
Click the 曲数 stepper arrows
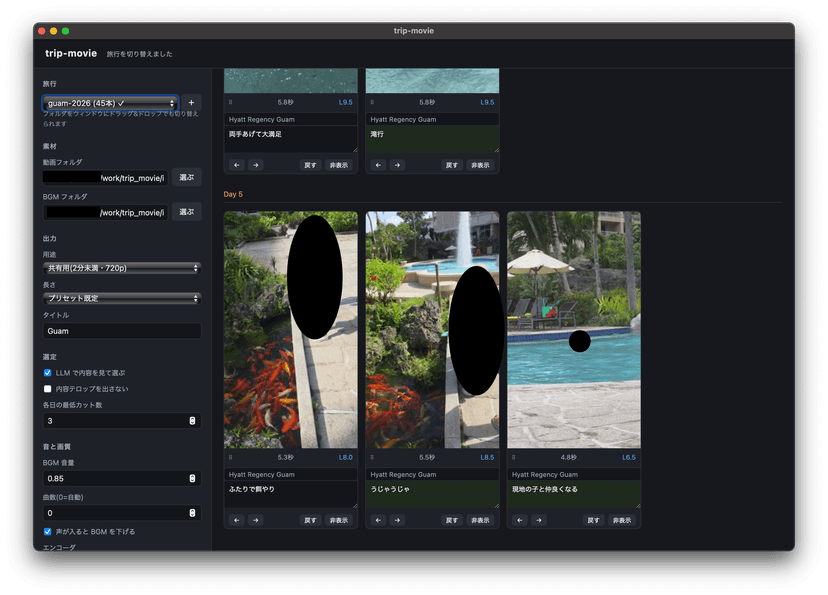(192, 513)
